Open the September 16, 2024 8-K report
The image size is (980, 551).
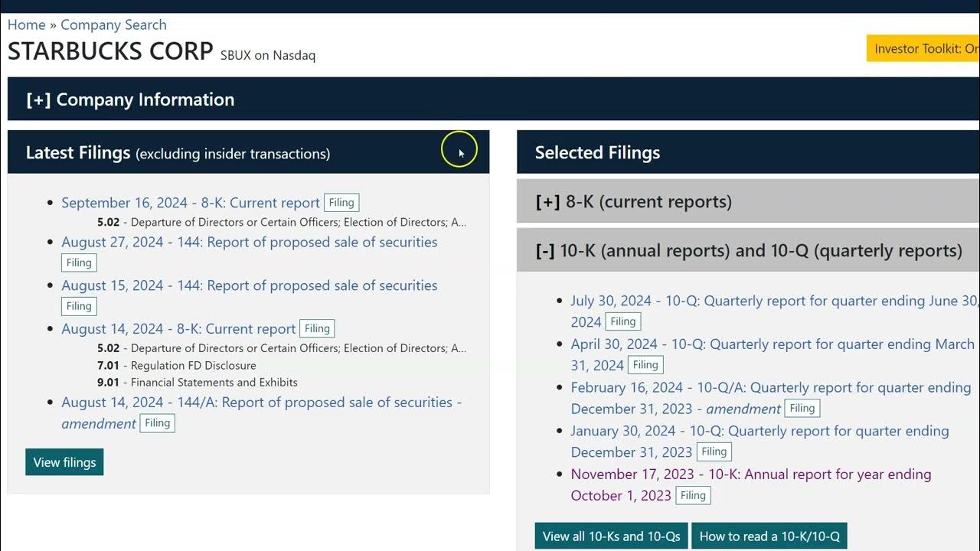[190, 203]
